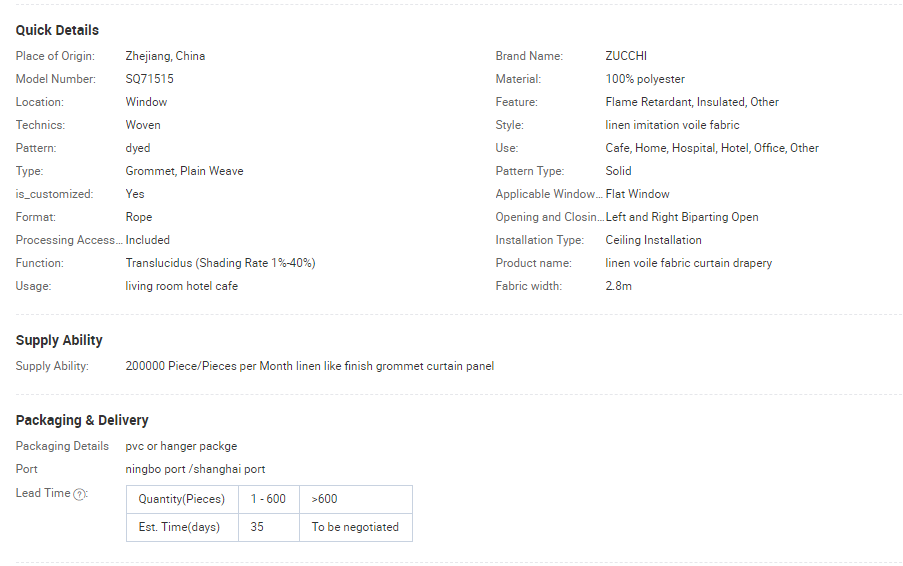Click the Lead Time help question icon

pos(80,494)
